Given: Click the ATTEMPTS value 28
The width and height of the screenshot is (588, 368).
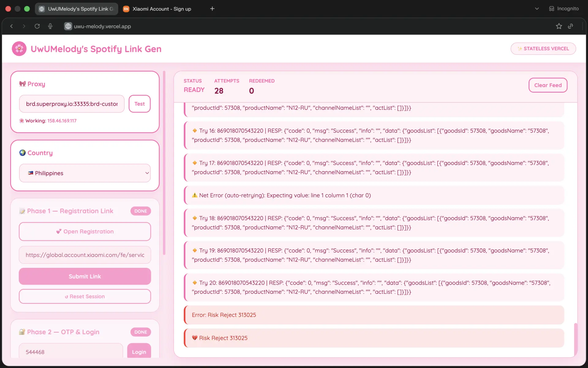Looking at the screenshot, I should coord(219,91).
